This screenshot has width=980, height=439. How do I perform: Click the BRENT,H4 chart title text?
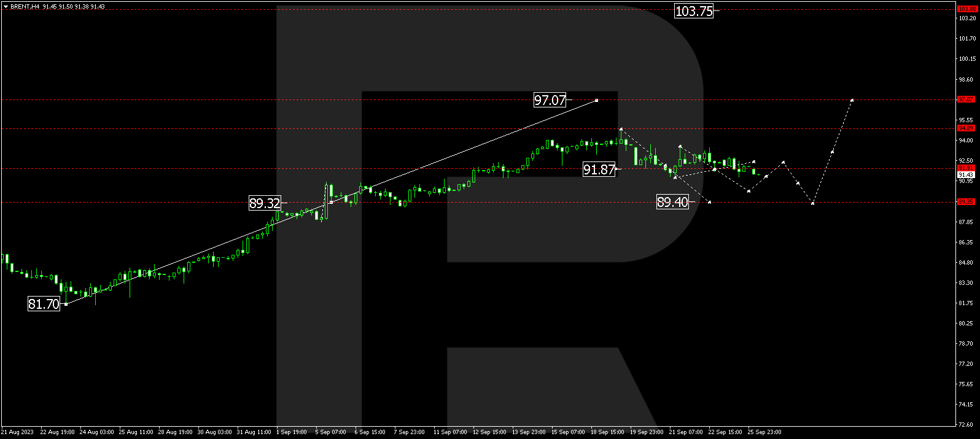[25, 7]
